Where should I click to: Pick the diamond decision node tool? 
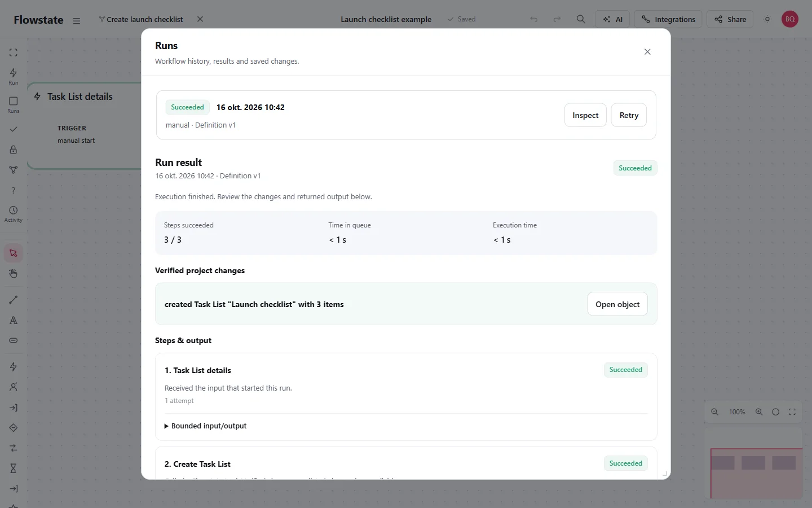[x=14, y=428]
